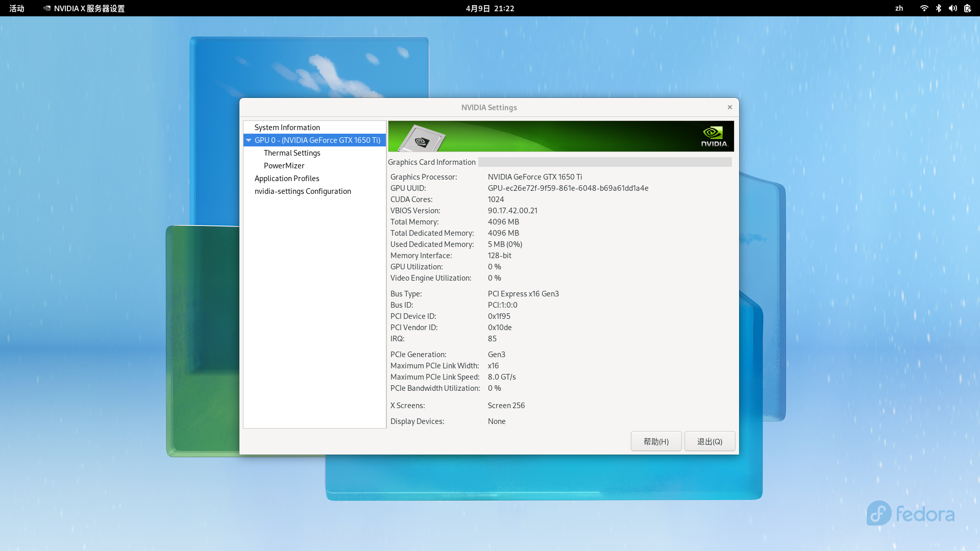
Task: Open the 活动 activities overview
Action: click(17, 8)
